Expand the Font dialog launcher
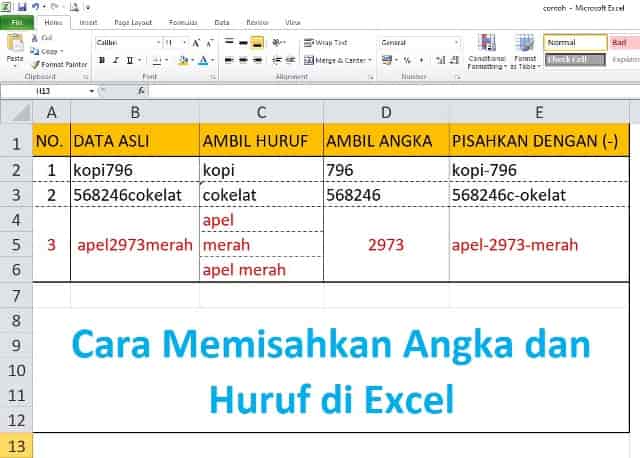This screenshot has height=458, width=640. coord(213,77)
